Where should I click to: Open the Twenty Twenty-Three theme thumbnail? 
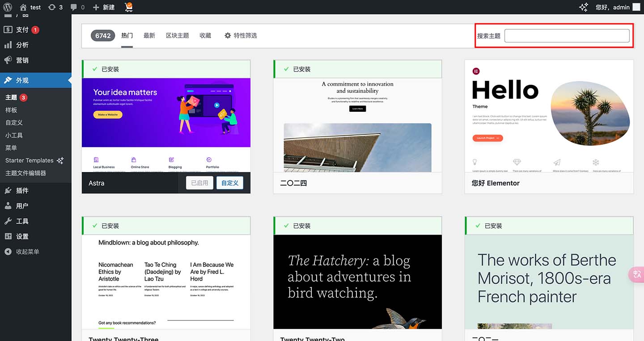tap(166, 282)
